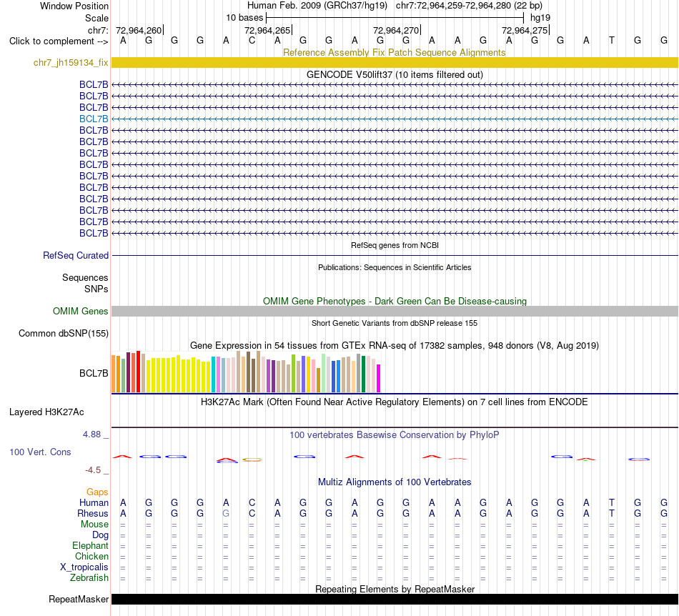The height and width of the screenshot is (616, 679).
Task: Click the orange Gaps label
Action: coord(97,492)
